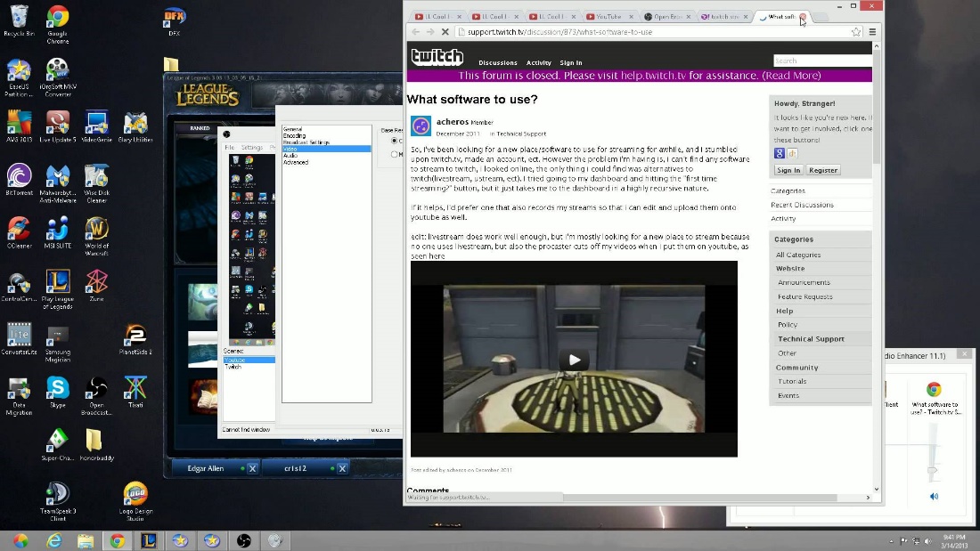980x551 pixels.
Task: Open the Live Update 5 shortcut
Action: coord(58,126)
